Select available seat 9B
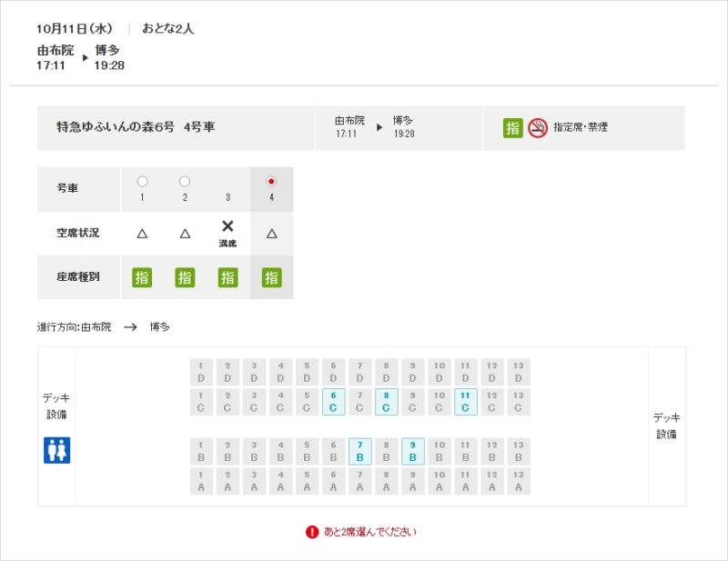728x561 pixels. tap(413, 452)
